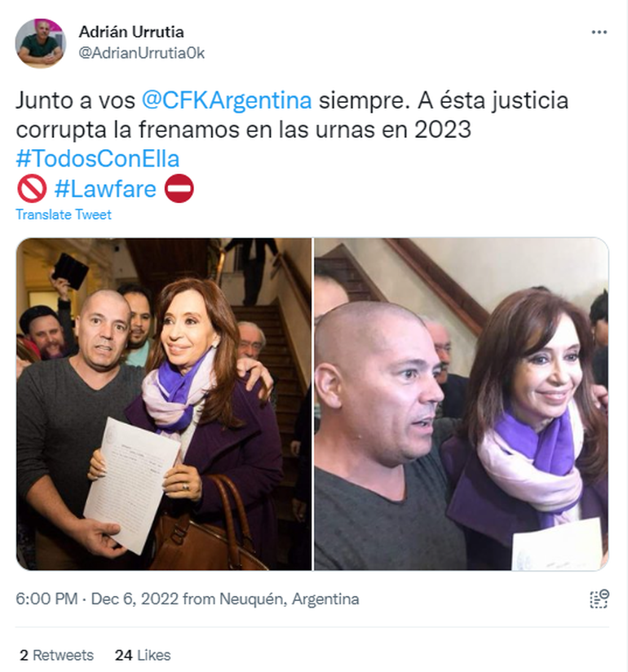Click the tweet analytics icon
Image resolution: width=628 pixels, height=672 pixels.
pyautogui.click(x=599, y=599)
